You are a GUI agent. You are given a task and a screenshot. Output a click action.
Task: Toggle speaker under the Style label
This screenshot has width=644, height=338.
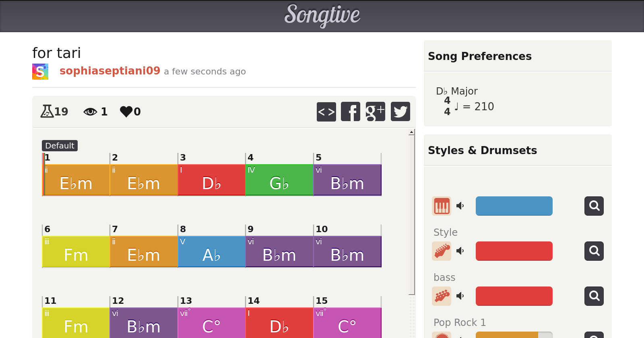pos(460,251)
